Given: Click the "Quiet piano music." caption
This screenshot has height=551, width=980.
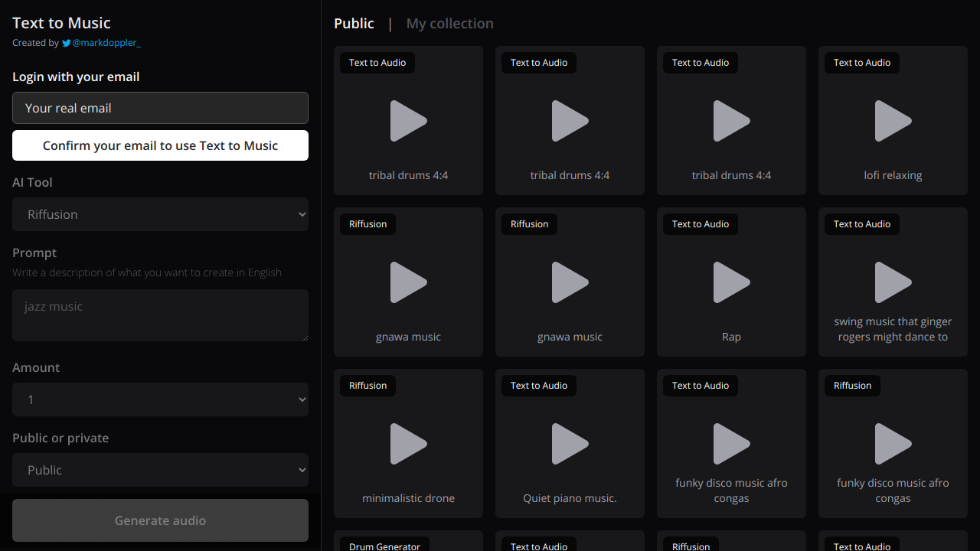Looking at the screenshot, I should (x=570, y=498).
